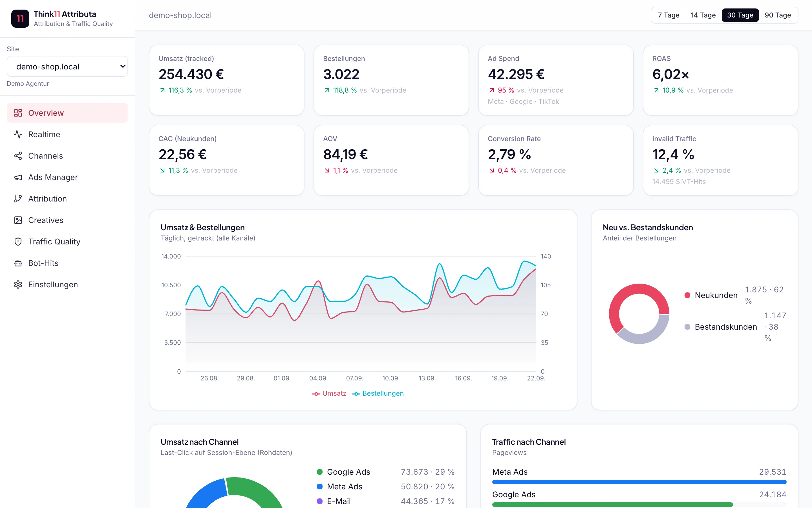Viewport: 812px width, 508px height.
Task: Click the down arrow in Invalid Traffic card
Action: [x=656, y=171]
